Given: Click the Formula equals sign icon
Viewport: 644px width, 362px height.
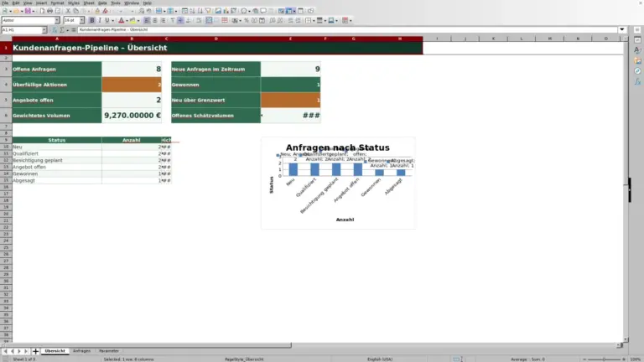Looking at the screenshot, I should [74, 30].
